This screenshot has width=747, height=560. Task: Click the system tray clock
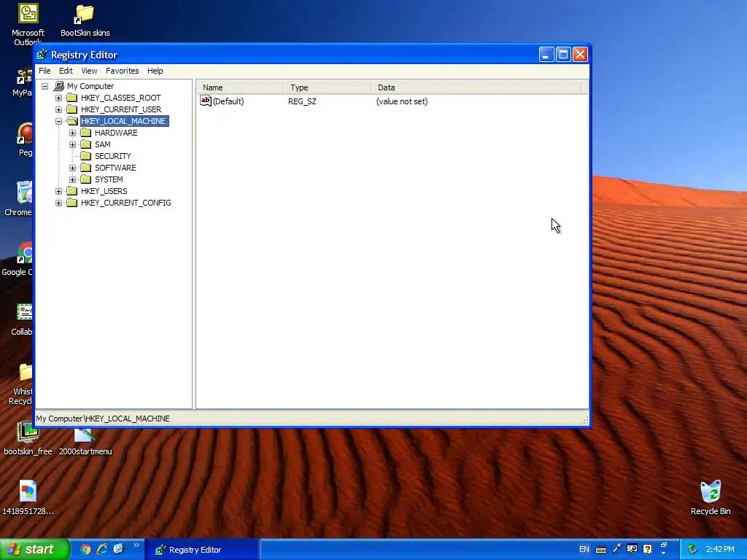pos(720,550)
